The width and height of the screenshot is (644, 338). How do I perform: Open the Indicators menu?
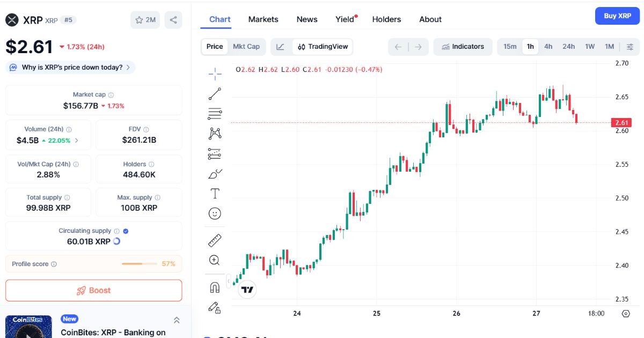coord(463,47)
